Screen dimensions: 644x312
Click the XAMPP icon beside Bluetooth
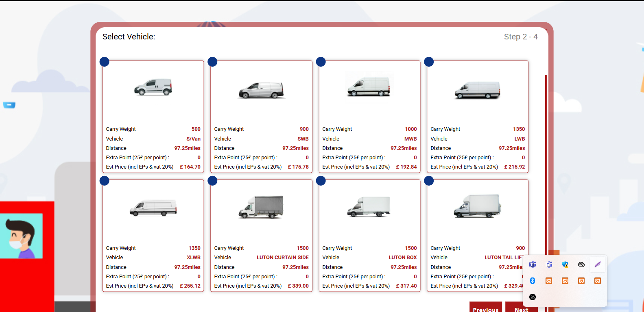(x=549, y=281)
